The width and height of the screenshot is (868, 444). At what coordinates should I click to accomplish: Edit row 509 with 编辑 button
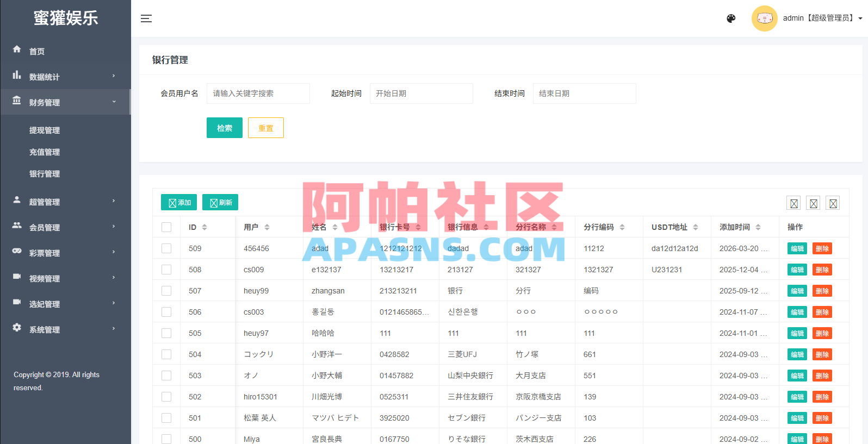[x=797, y=248]
